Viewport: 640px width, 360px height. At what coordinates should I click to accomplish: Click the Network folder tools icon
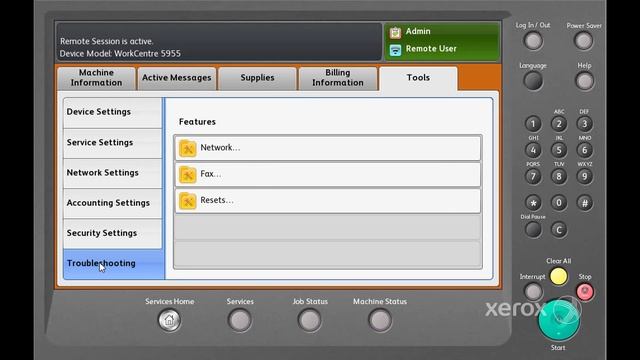coord(188,148)
